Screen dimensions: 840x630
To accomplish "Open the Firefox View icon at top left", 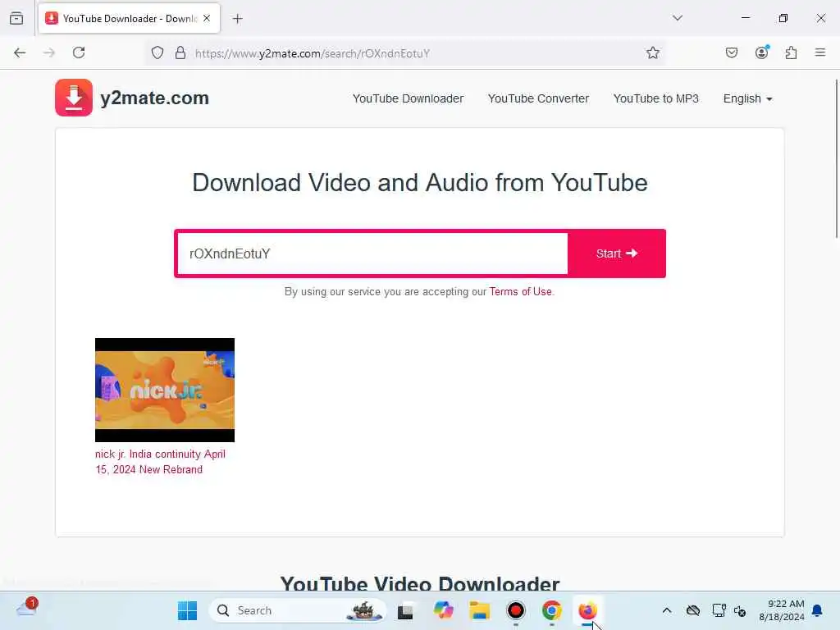I will [16, 18].
